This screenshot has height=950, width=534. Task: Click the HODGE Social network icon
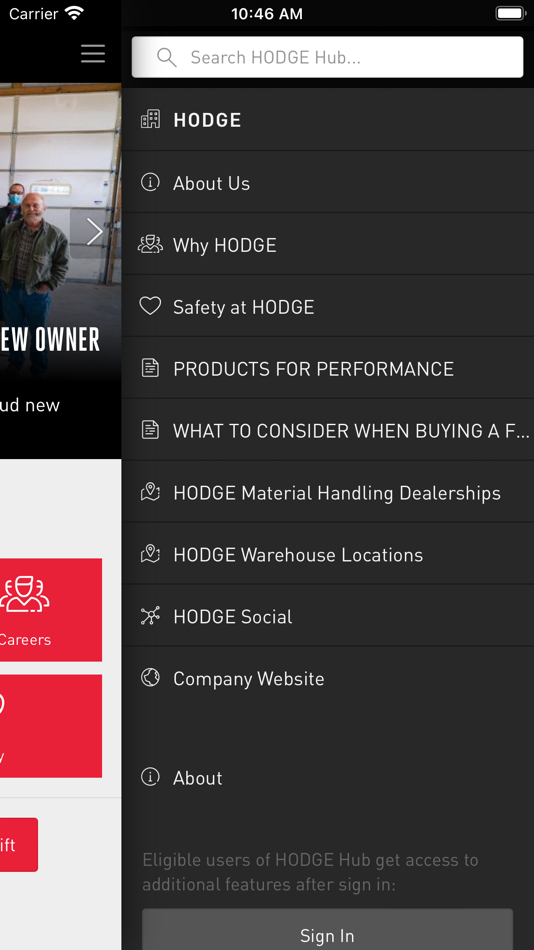[x=150, y=616]
